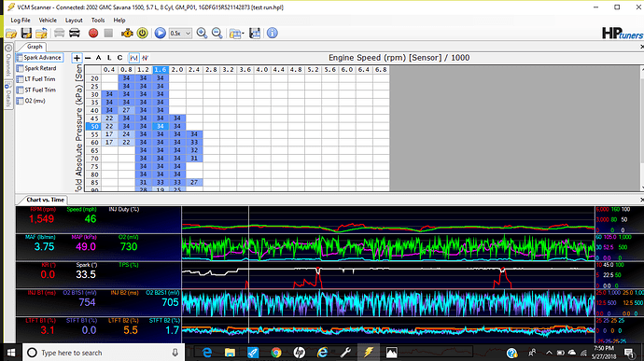Click the RPM readout 1,549
This screenshot has height=361, width=644.
(x=41, y=219)
